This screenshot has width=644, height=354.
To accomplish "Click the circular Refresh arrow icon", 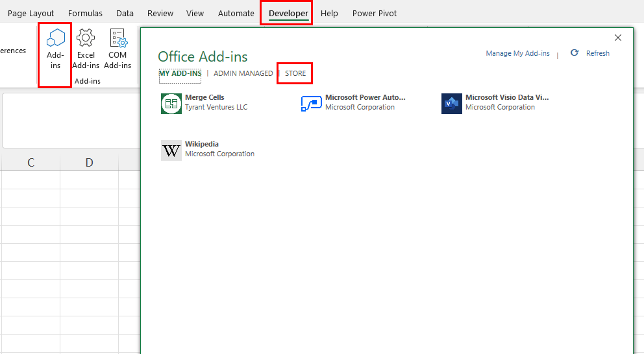I will (575, 53).
